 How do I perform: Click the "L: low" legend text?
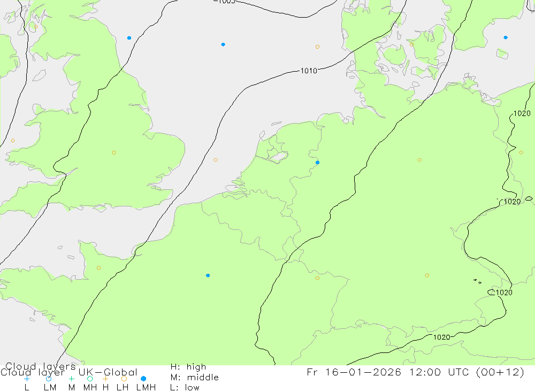pos(185,388)
